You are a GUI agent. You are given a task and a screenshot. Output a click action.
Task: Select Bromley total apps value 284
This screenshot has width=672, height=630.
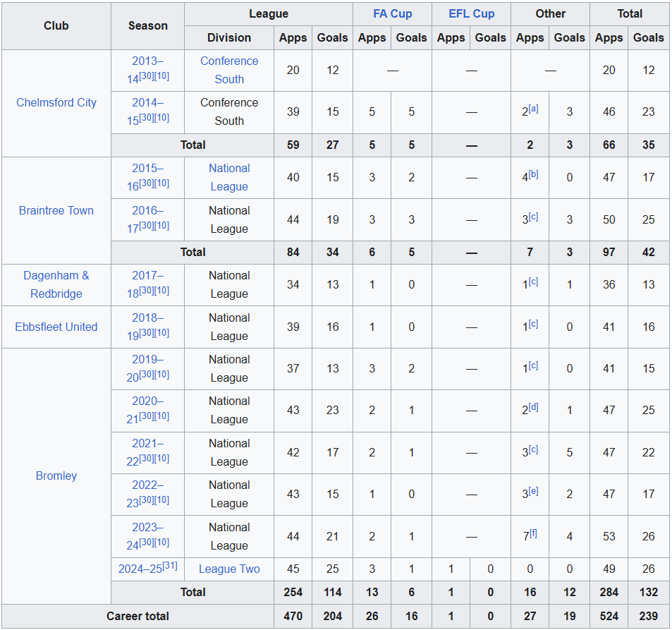[609, 593]
